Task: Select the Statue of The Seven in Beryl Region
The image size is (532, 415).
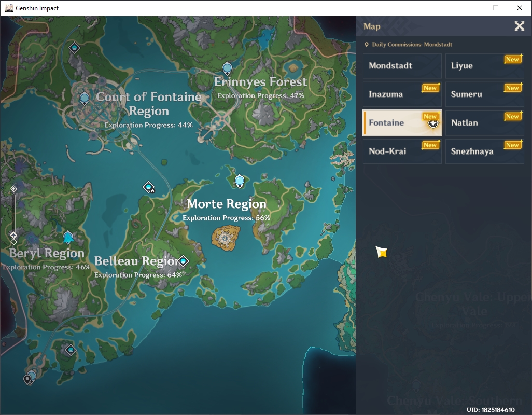Action: pos(68,237)
